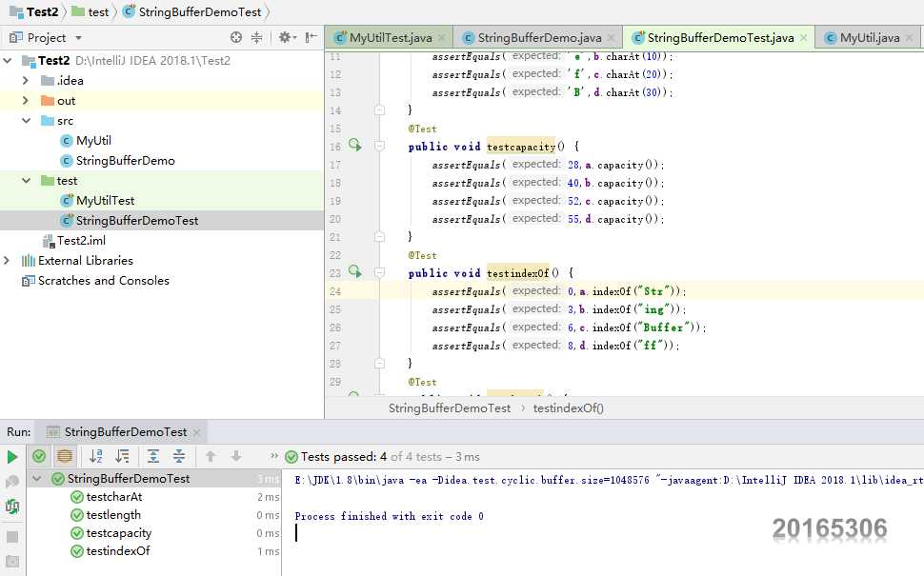Viewport: 924px width, 576px height.
Task: Rerun tests with the green Run arrow
Action: point(12,457)
